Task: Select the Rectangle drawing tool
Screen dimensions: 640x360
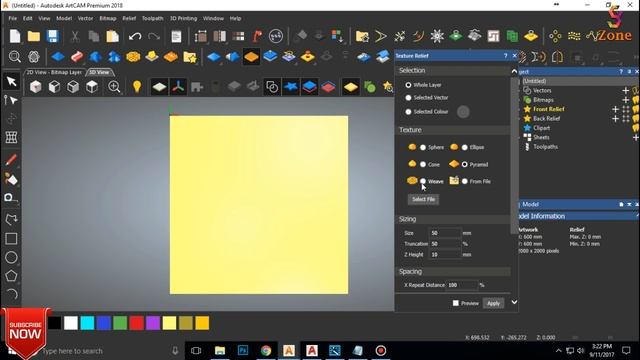Action: coord(11,238)
